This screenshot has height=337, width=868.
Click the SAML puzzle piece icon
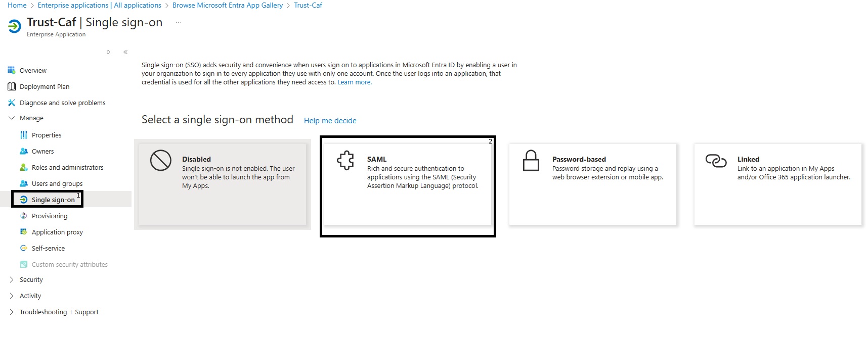point(345,161)
